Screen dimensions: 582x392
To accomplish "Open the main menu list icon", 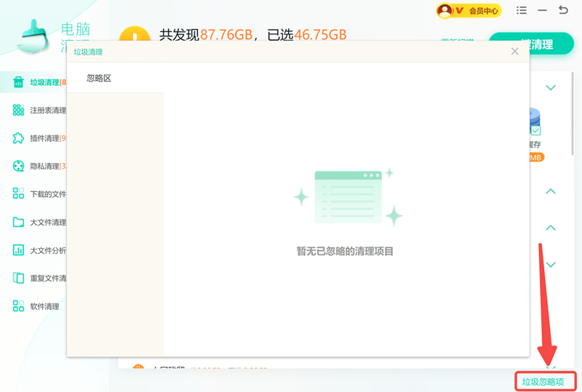I will (x=521, y=10).
